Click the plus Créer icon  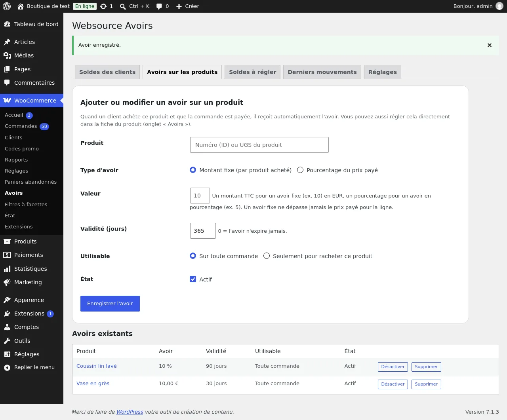click(179, 6)
